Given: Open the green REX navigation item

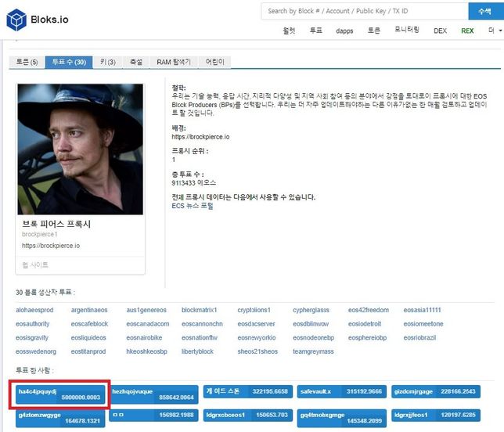Looking at the screenshot, I should tap(467, 31).
